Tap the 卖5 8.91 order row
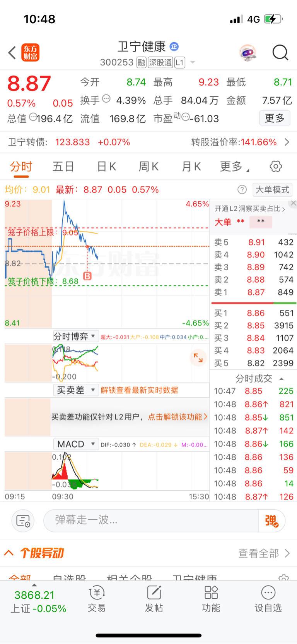The width and height of the screenshot is (297, 644). coord(254,242)
